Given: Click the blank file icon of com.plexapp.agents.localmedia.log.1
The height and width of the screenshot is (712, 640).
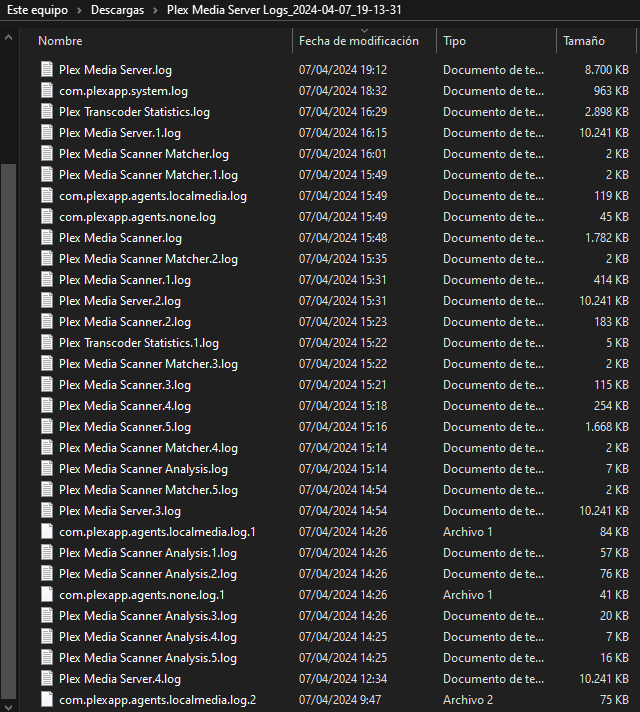Looking at the screenshot, I should pos(47,532).
